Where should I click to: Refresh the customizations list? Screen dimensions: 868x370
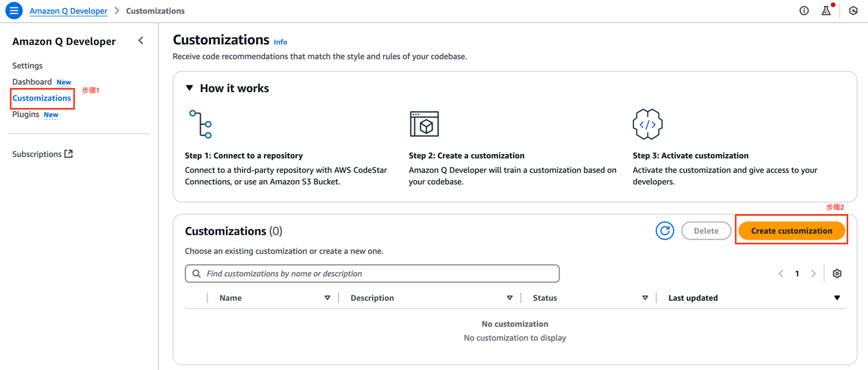point(664,231)
